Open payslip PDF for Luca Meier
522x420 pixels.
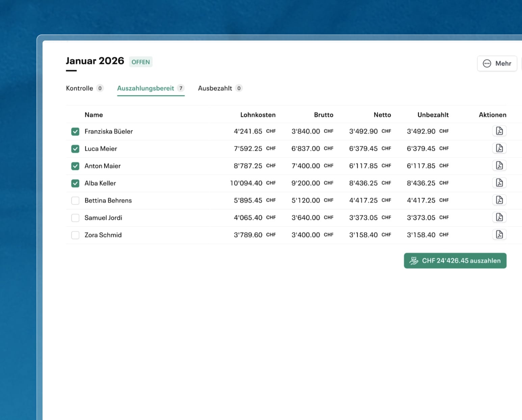tap(499, 148)
